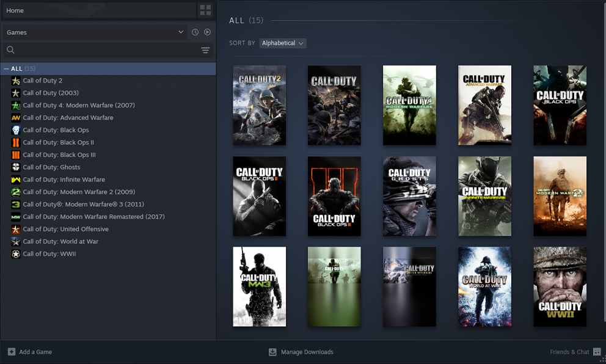Viewport: 606px width, 364px height.
Task: Click the Black Ops III icon in the sidebar
Action: point(16,155)
